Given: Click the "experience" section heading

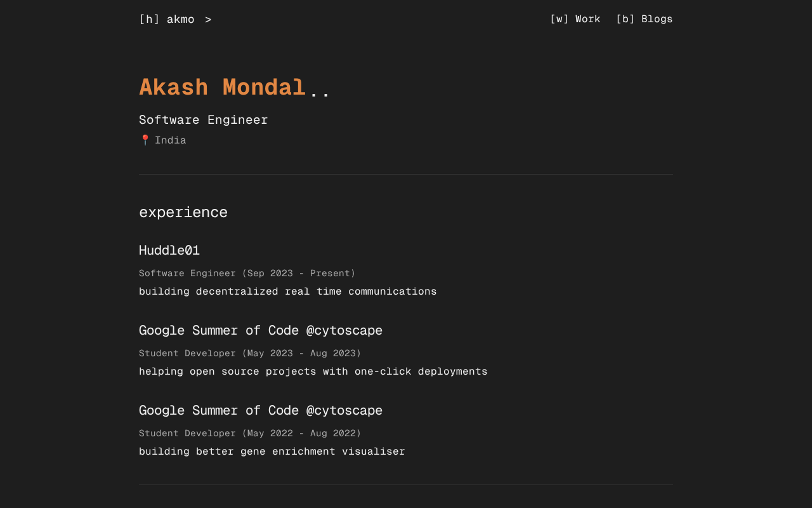Looking at the screenshot, I should click(x=183, y=212).
